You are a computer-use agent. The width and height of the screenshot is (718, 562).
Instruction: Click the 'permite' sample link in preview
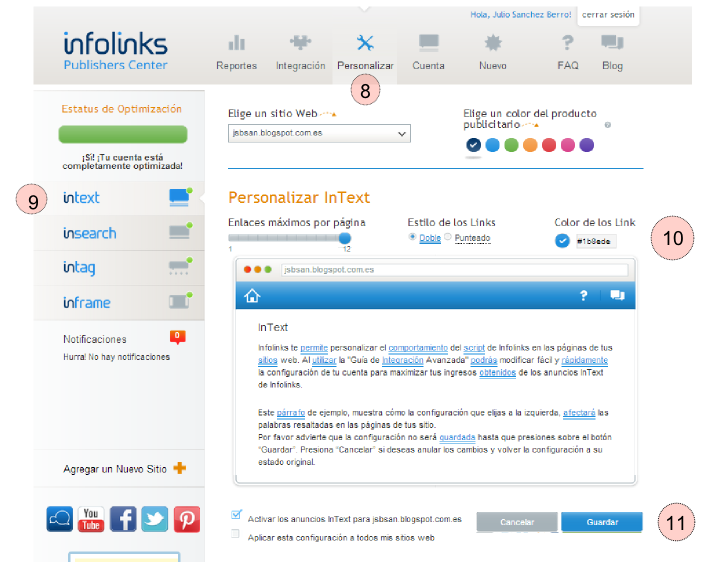pos(314,348)
